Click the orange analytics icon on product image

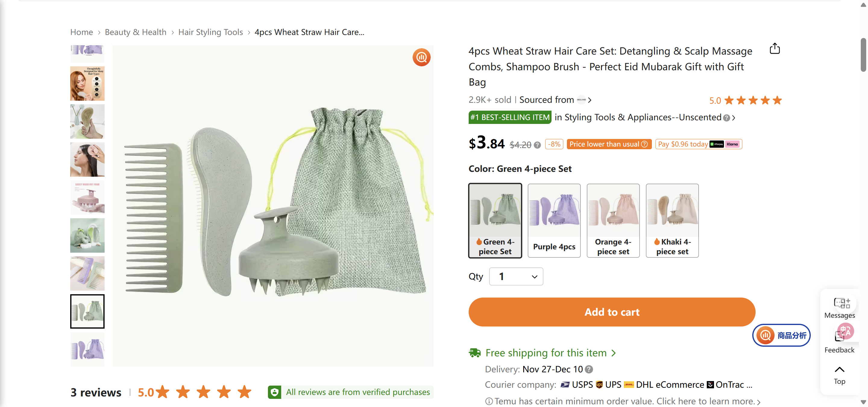[x=421, y=58]
